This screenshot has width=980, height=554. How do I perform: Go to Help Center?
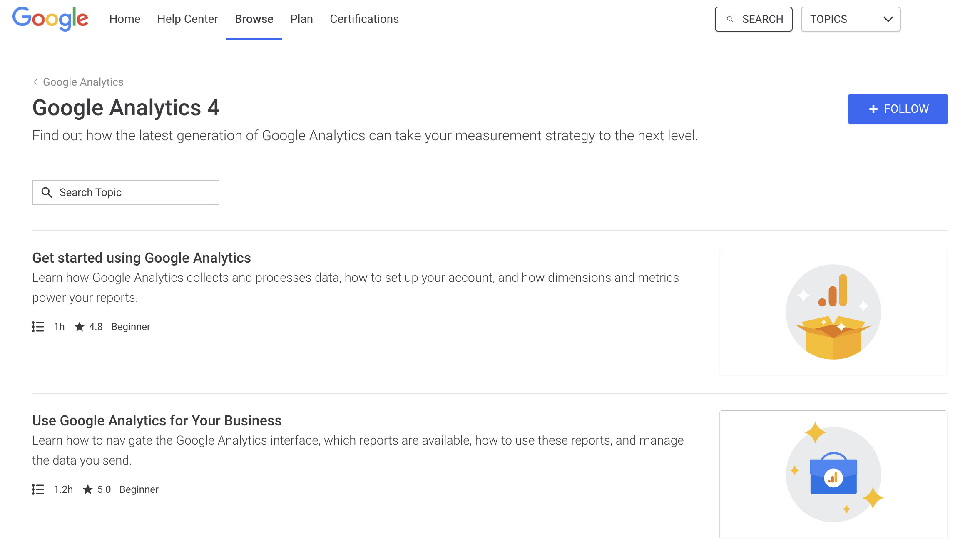point(187,19)
